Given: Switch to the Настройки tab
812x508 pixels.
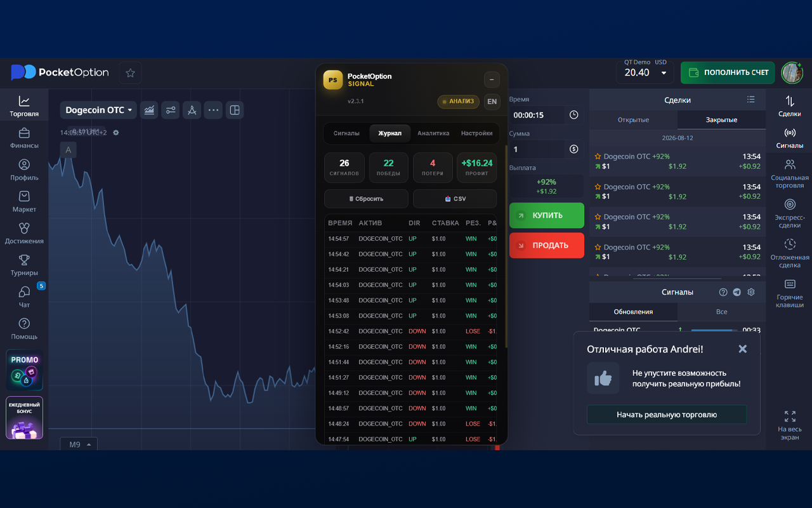Looking at the screenshot, I should click(x=477, y=133).
